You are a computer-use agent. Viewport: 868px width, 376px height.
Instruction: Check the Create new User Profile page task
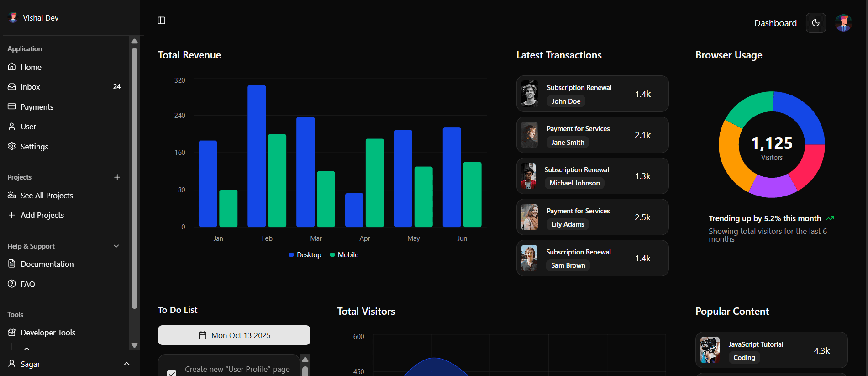(x=172, y=373)
